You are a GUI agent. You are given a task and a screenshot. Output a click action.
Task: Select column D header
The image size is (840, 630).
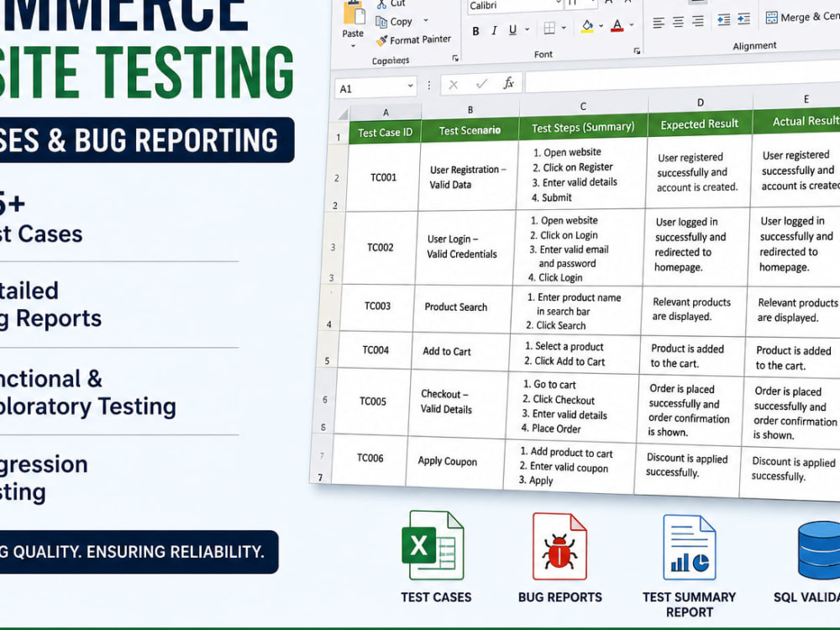[x=701, y=102]
